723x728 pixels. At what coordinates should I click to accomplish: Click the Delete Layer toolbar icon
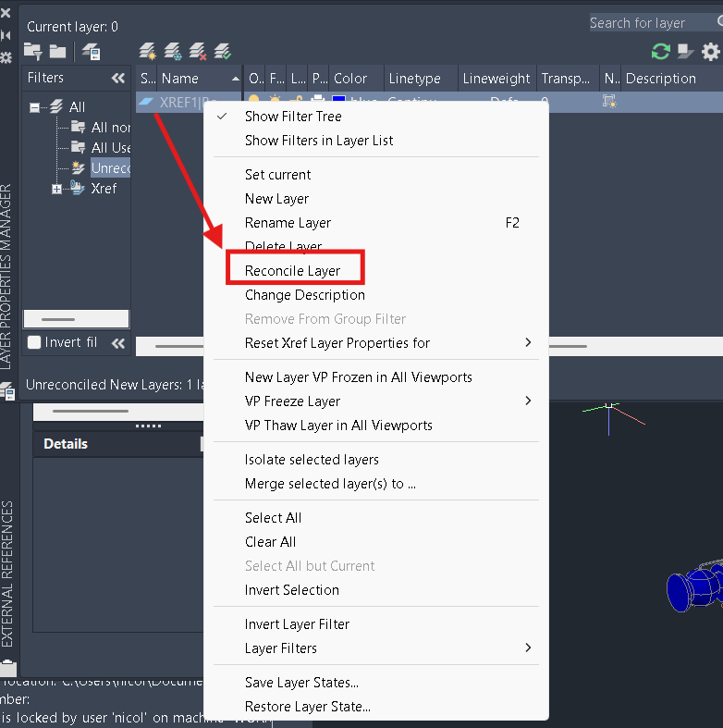(198, 51)
